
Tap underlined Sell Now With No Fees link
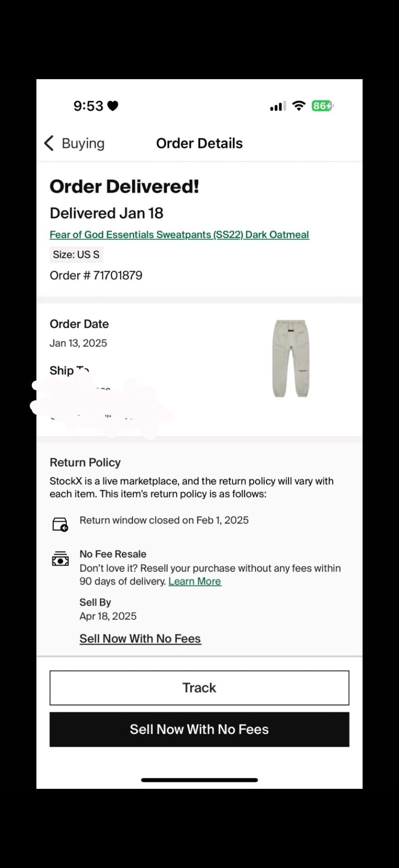140,639
